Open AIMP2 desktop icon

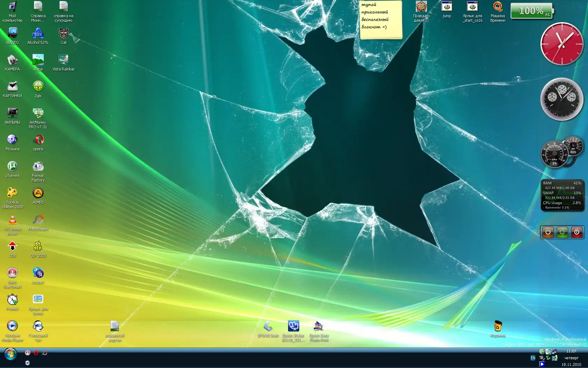pyautogui.click(x=38, y=193)
